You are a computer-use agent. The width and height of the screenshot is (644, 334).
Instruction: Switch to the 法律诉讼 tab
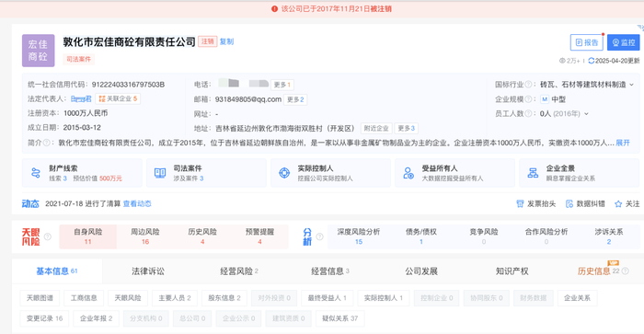click(x=148, y=271)
